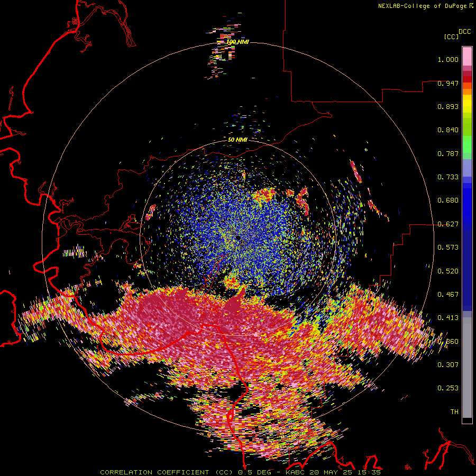476x476 pixels.
Task: Pick the light pink top color bar segment
Action: (467, 56)
